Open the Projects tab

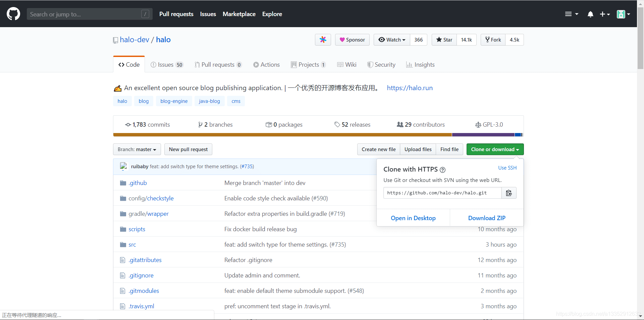pos(308,65)
